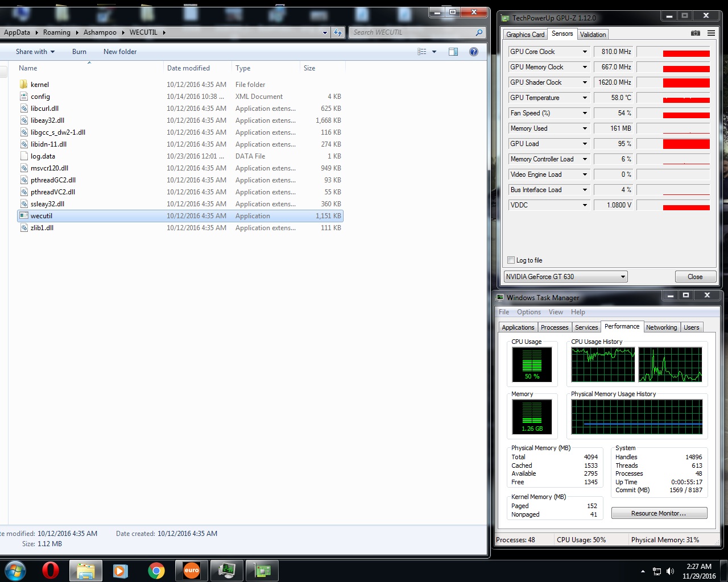The height and width of the screenshot is (582, 728).
Task: Select the pthreadGC2.dll file row
Action: [x=180, y=180]
